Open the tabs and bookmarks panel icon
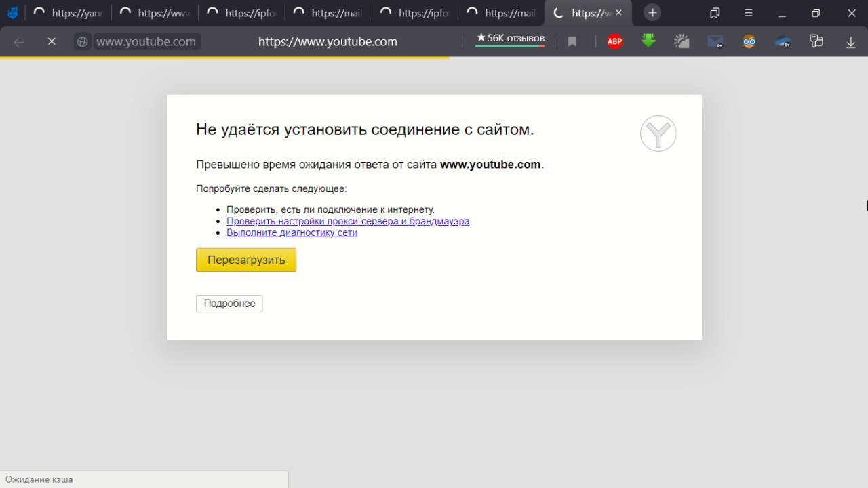868x488 pixels. (715, 13)
